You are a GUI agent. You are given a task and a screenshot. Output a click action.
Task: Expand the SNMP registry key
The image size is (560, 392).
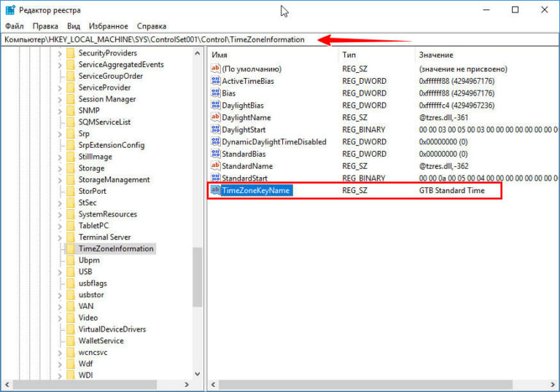coord(59,111)
